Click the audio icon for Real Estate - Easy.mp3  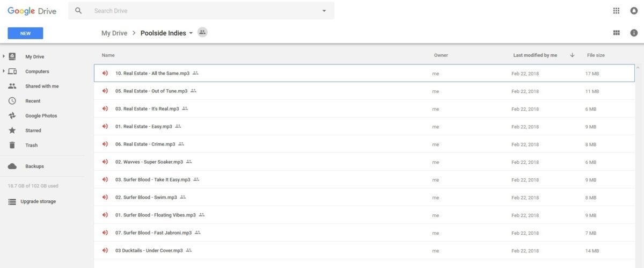pos(105,126)
